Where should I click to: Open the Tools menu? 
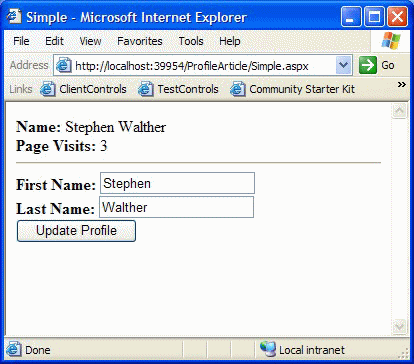click(191, 41)
